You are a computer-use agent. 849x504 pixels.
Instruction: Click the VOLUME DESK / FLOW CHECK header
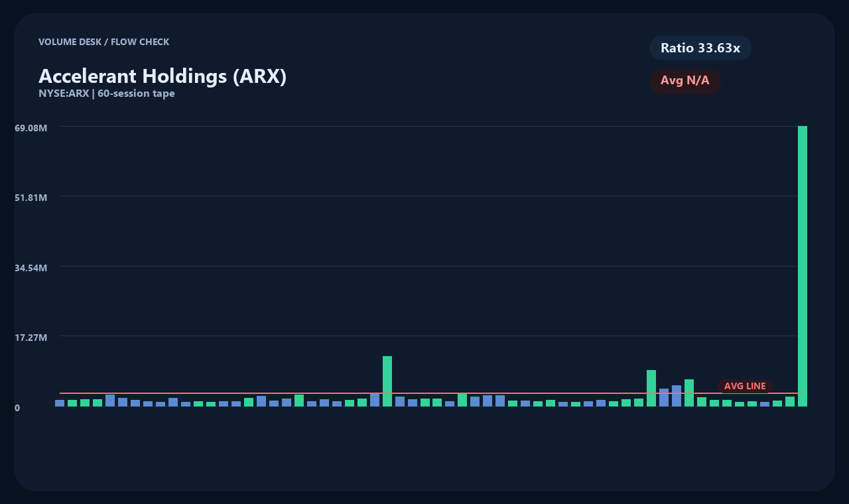coord(104,42)
